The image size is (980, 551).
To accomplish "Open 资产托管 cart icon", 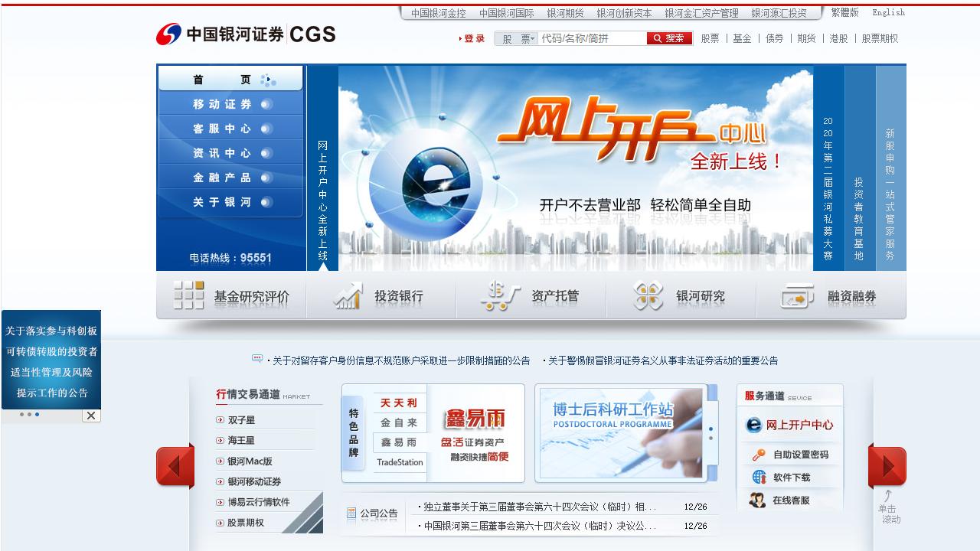I will (x=501, y=296).
